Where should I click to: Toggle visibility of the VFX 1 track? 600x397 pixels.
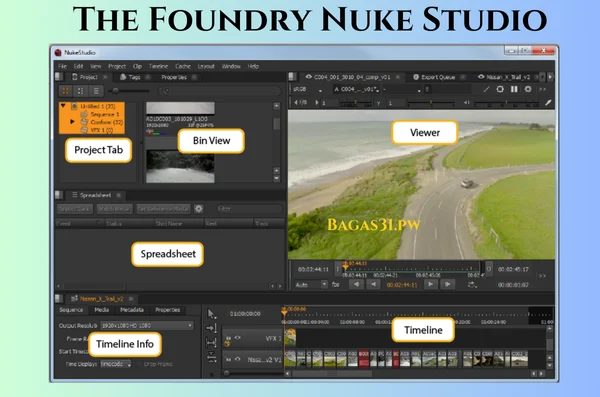pyautogui.click(x=238, y=337)
